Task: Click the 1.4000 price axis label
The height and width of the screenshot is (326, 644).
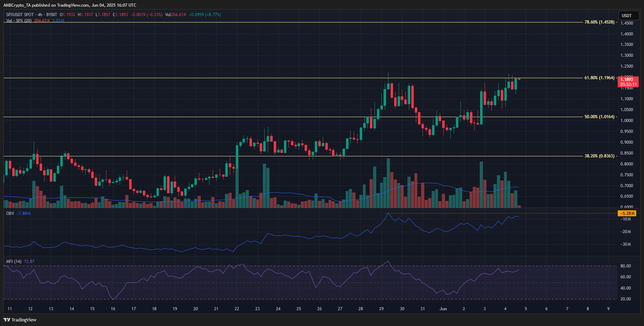Action: pos(627,34)
